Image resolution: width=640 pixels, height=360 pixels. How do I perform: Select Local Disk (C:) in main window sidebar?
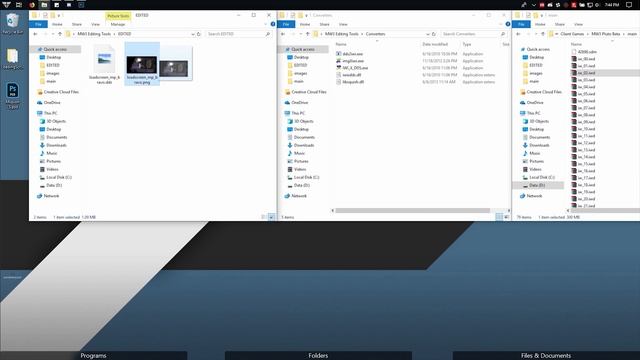tap(542, 177)
